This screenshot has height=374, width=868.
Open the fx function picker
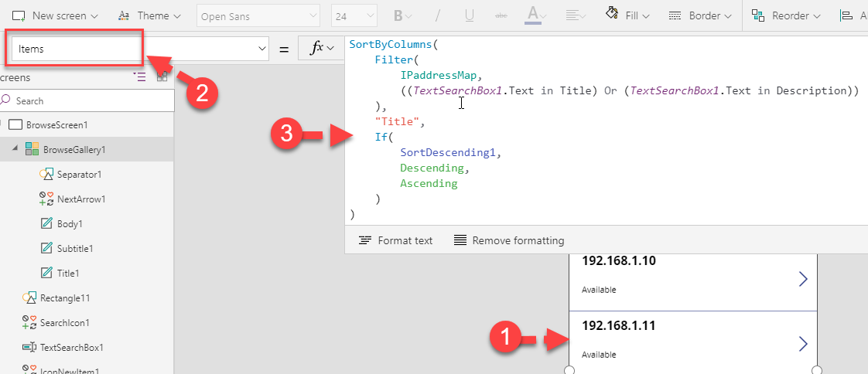[323, 49]
